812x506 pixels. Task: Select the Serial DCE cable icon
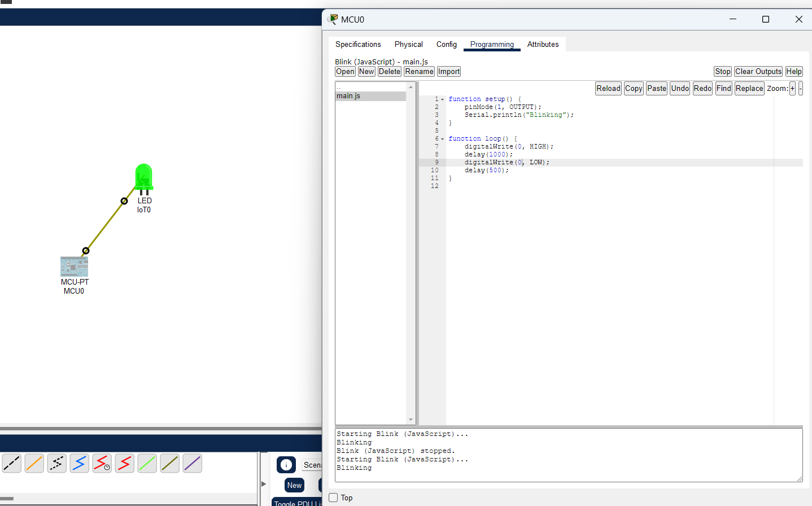coord(102,463)
